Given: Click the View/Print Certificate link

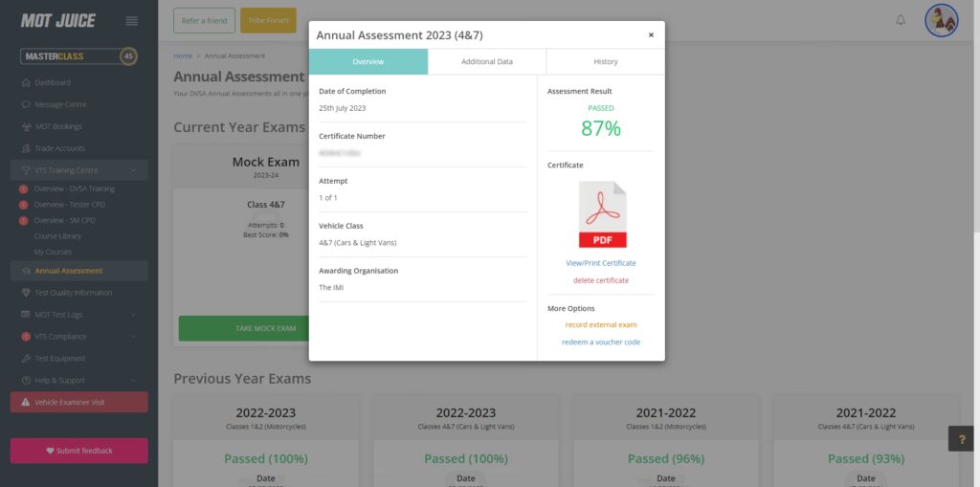Looking at the screenshot, I should 601,263.
